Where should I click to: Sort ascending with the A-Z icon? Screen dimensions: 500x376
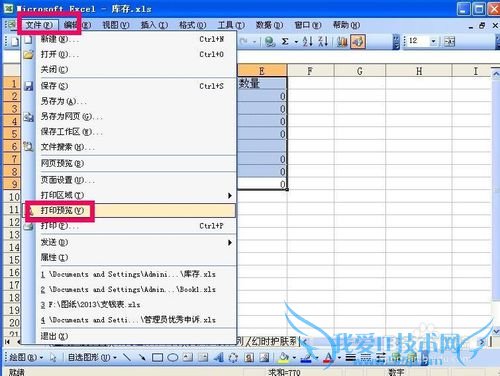(307, 41)
